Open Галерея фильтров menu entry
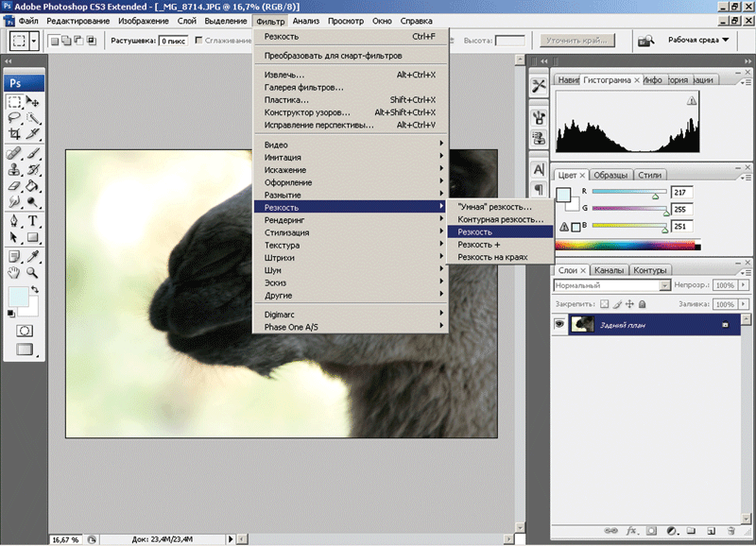This screenshot has height=546, width=756. pyautogui.click(x=303, y=87)
